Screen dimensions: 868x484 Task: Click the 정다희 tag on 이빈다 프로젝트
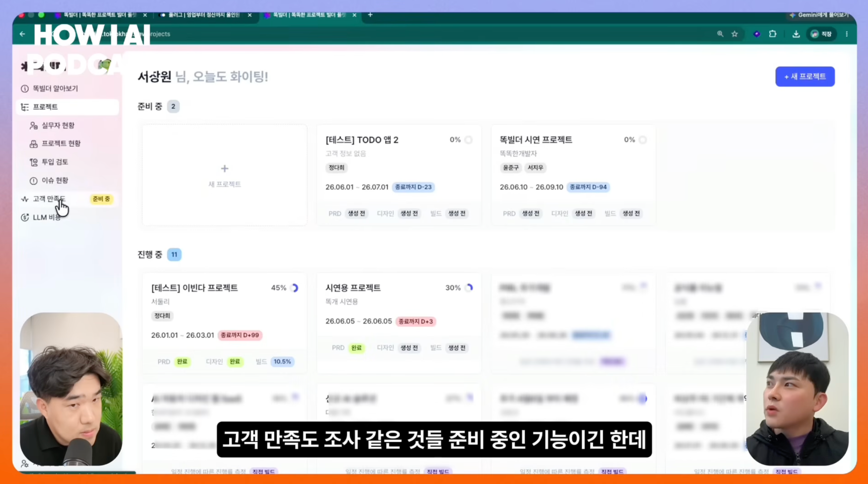click(162, 316)
